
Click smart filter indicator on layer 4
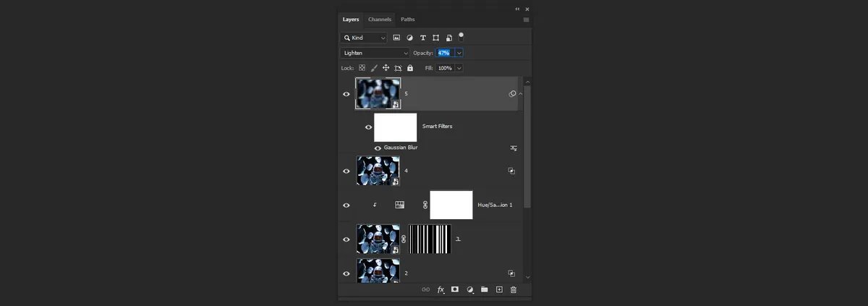(x=511, y=171)
